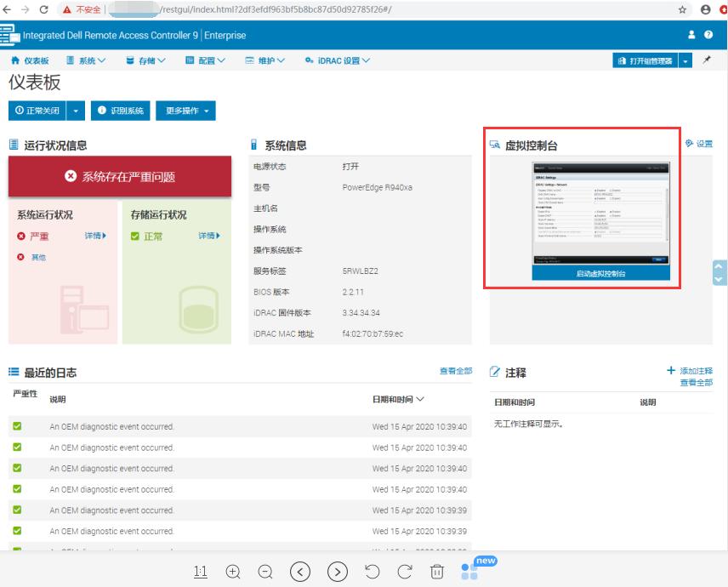Select the zoom-out magnifier in bottom toolbar

coord(265,572)
